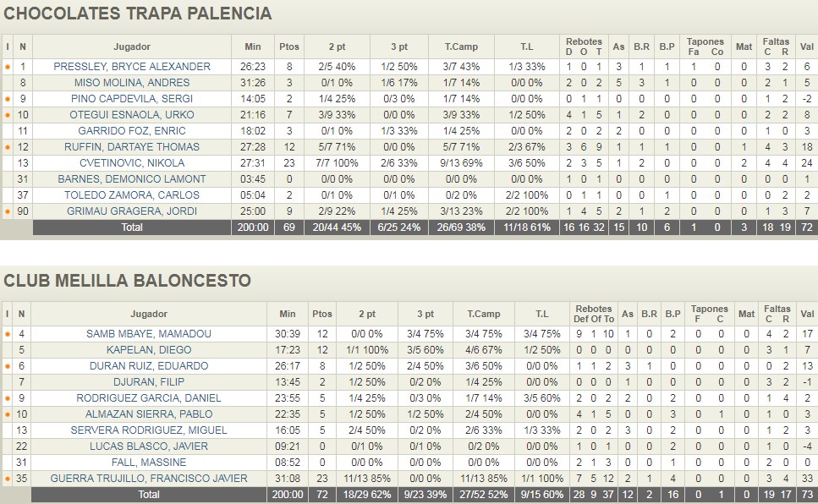Click the Val column header in Palencia table
The height and width of the screenshot is (504, 818).
pyautogui.click(x=807, y=47)
